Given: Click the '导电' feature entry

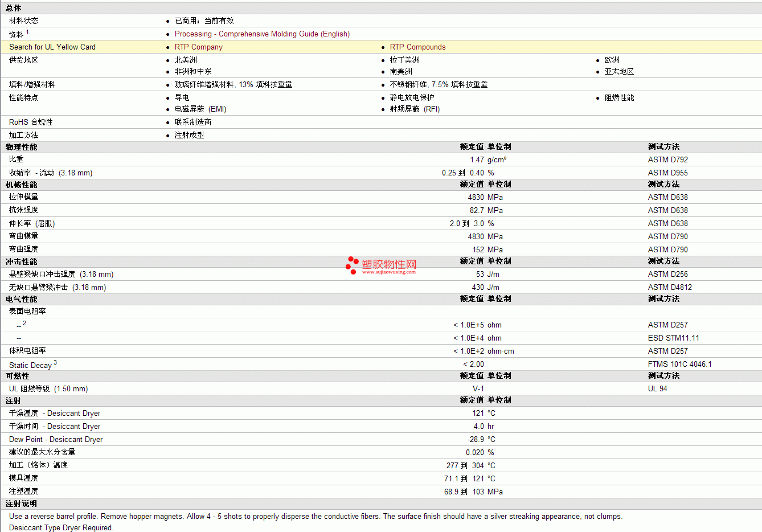Looking at the screenshot, I should click(182, 98).
